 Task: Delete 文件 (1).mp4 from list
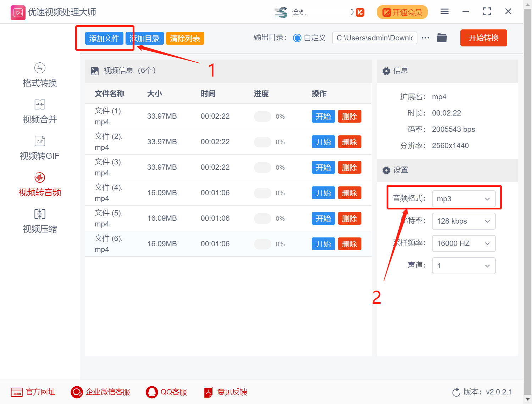(350, 116)
